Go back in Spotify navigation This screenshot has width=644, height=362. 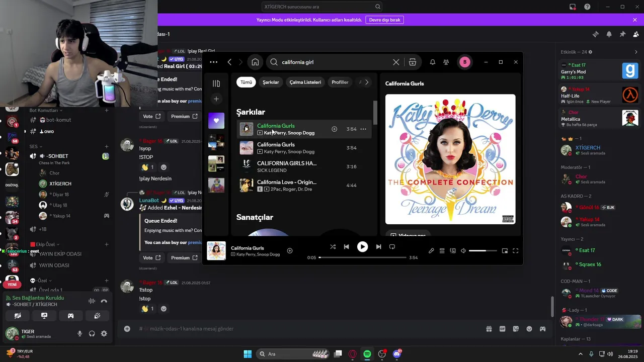pos(229,62)
